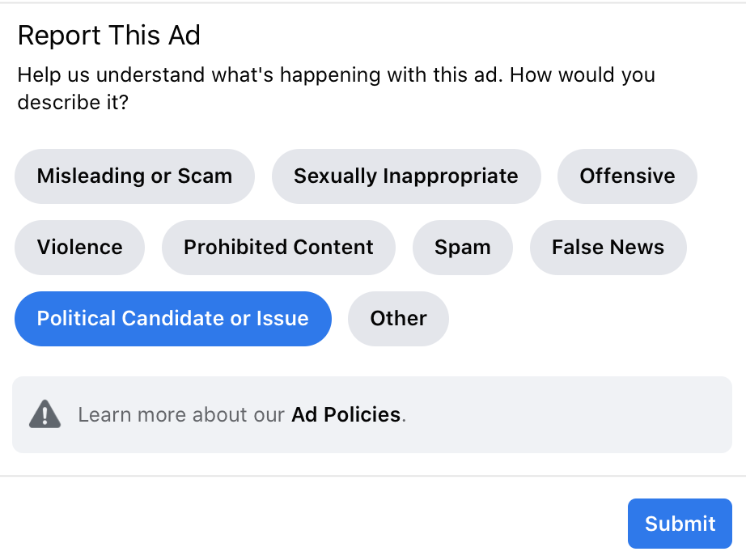Select the Other reason chip
The width and height of the screenshot is (746, 560).
398,319
